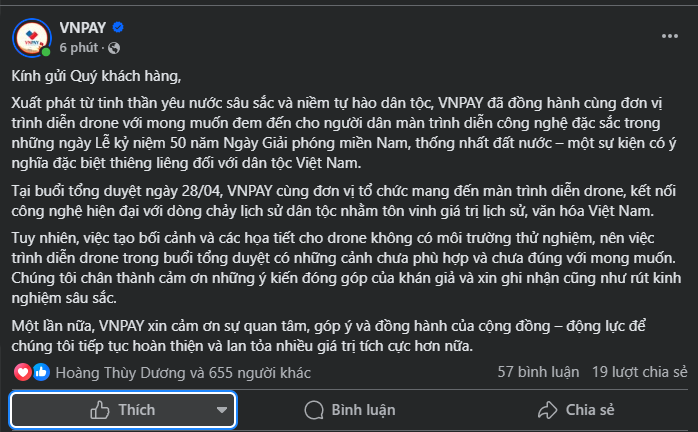Viewport: 698px width, 432px height.
Task: Click the speech bubble comment icon
Action: (314, 410)
